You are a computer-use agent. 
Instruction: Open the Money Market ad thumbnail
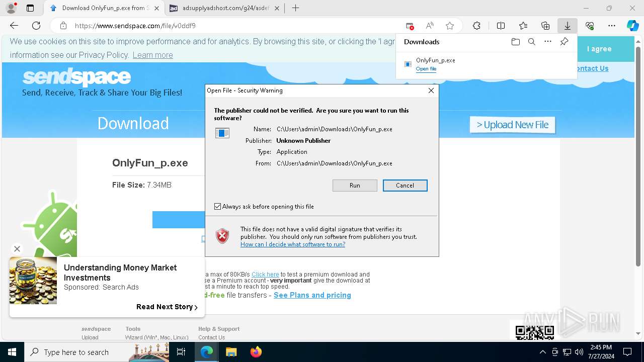pos(33,281)
